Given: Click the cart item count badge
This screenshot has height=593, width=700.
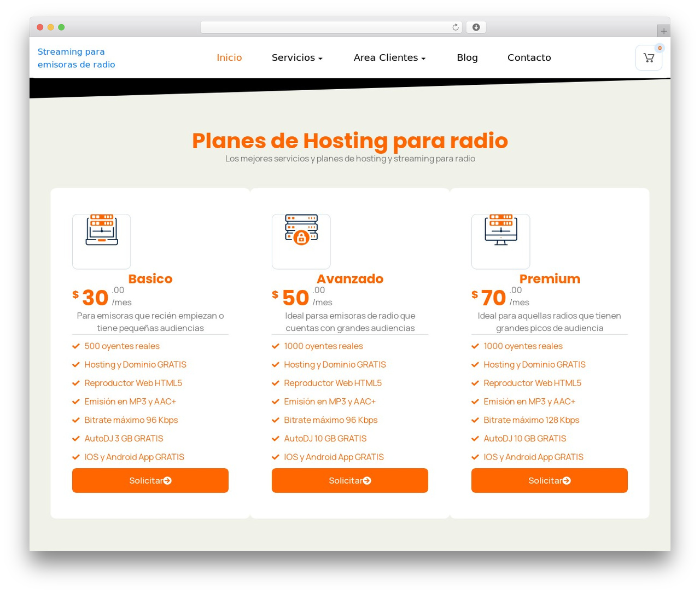Looking at the screenshot, I should [x=660, y=48].
